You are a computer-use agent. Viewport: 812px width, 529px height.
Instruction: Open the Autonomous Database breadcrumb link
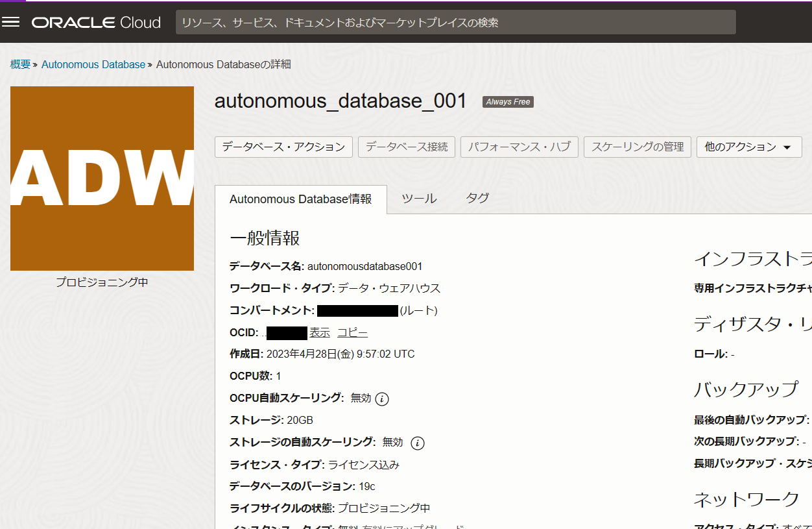tap(93, 64)
